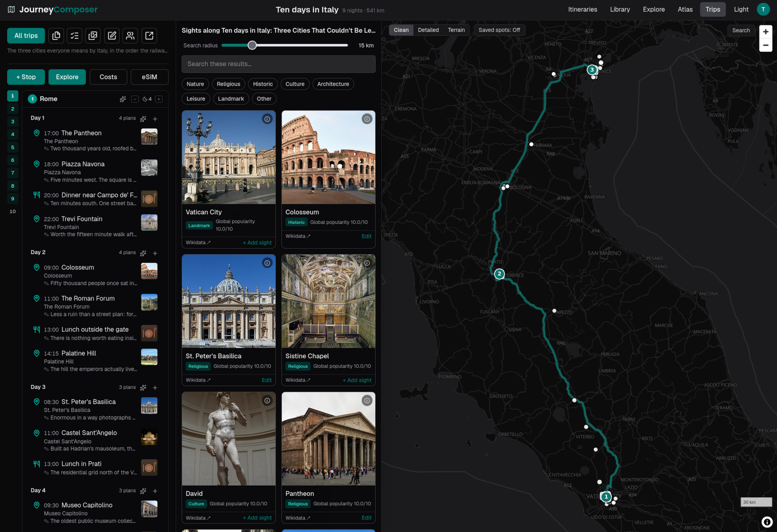Add a plan to Day 2 with plus icon
This screenshot has width=777, height=532.
pyautogui.click(x=155, y=253)
